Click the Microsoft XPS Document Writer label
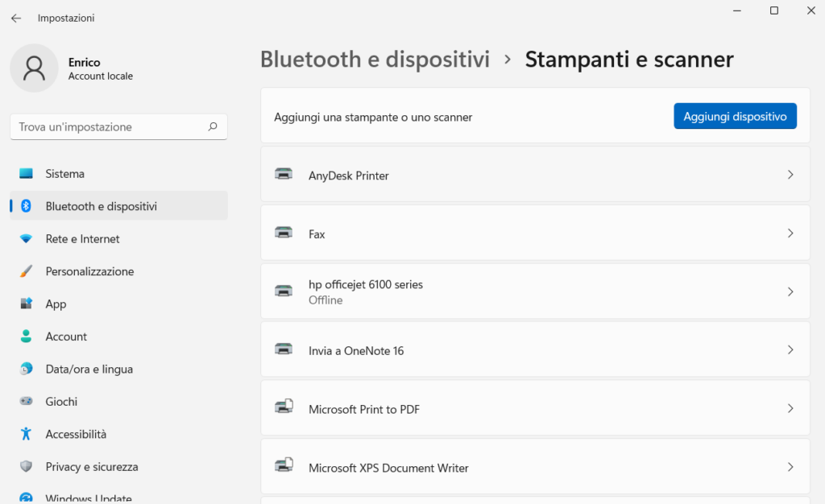The width and height of the screenshot is (825, 504). pyautogui.click(x=388, y=468)
